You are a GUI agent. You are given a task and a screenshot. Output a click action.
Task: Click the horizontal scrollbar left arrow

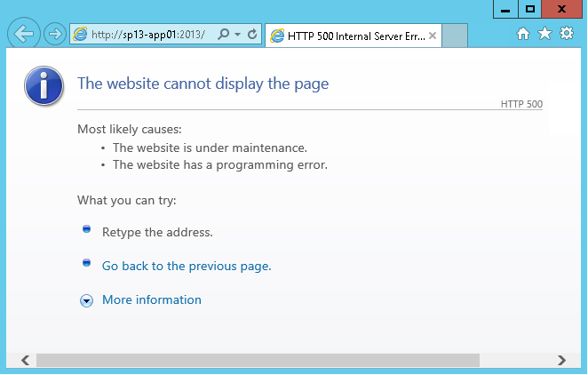pyautogui.click(x=26, y=361)
